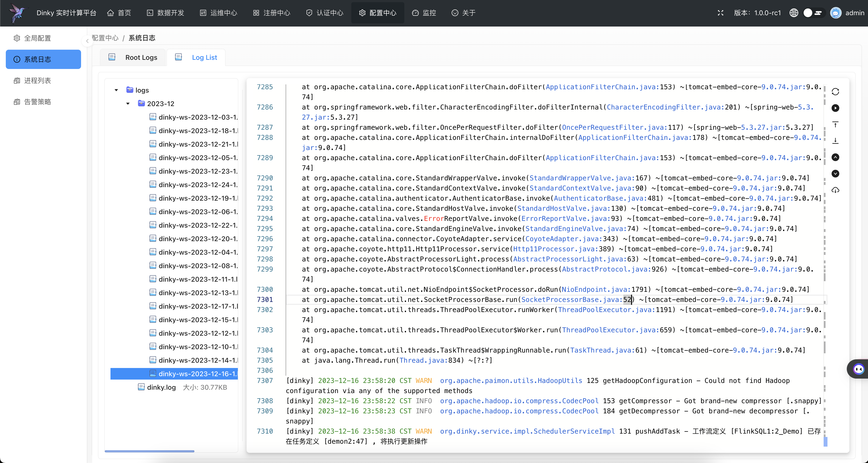
Task: Select 系统日志 in sidebar
Action: point(43,59)
